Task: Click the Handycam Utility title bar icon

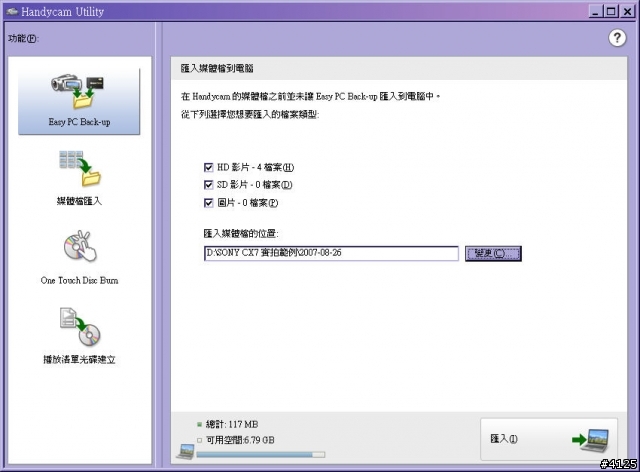Action: point(12,11)
